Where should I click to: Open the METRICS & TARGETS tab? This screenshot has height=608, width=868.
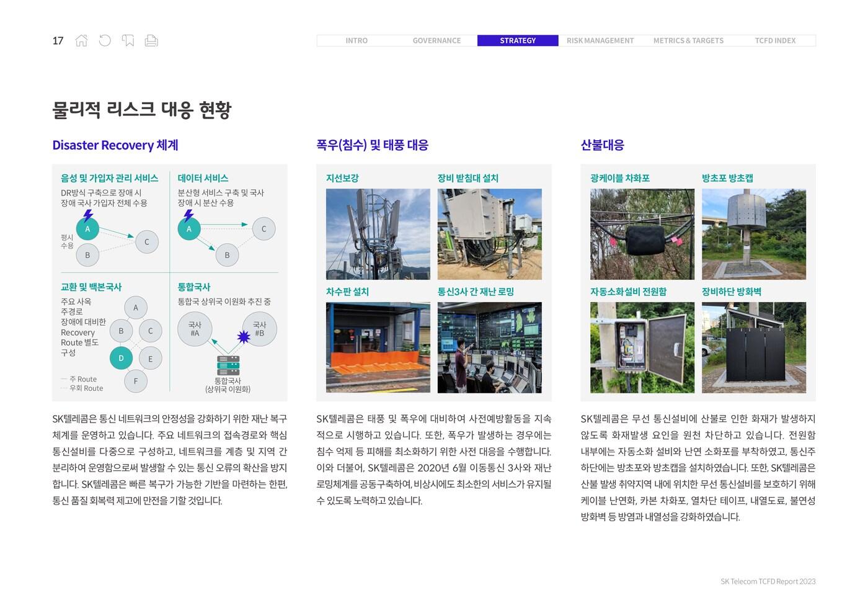coord(688,41)
